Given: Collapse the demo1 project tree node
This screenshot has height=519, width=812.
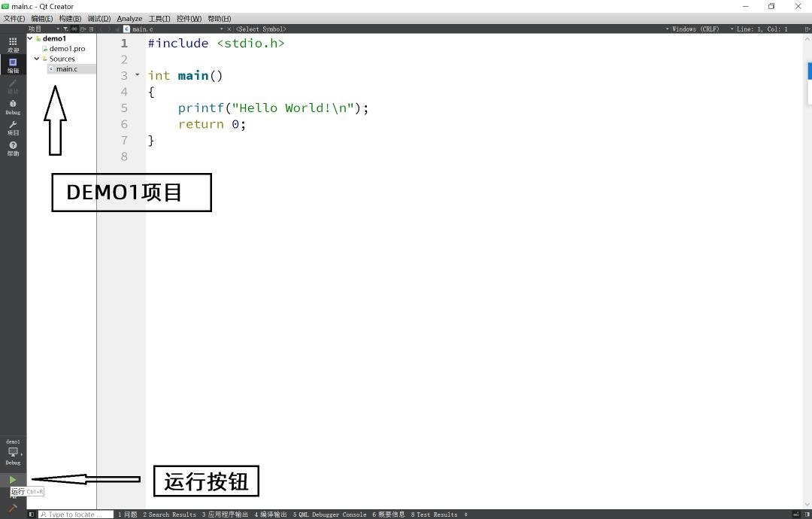Looking at the screenshot, I should [x=30, y=38].
